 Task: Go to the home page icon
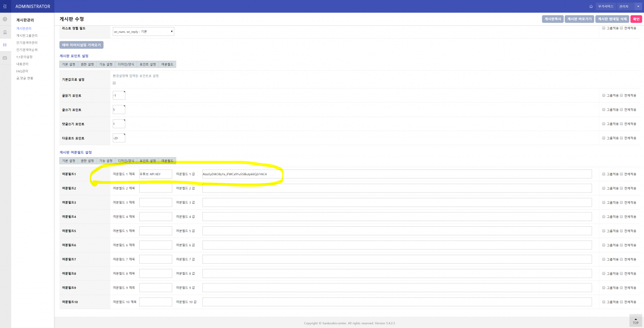[x=591, y=6]
